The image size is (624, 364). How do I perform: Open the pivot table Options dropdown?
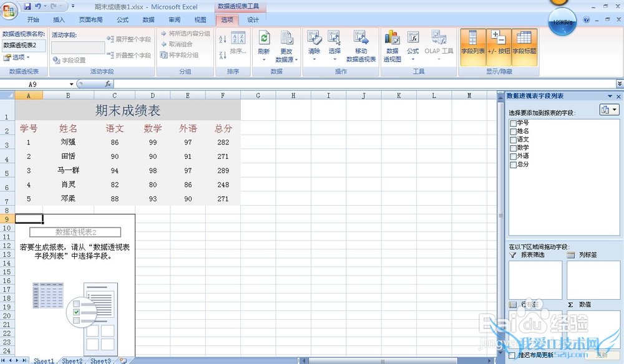coord(17,57)
